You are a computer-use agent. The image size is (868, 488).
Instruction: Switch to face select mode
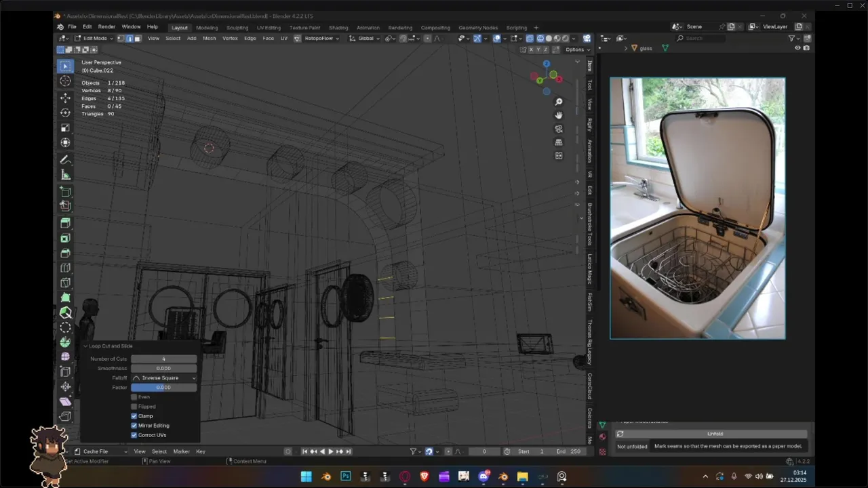pos(137,39)
